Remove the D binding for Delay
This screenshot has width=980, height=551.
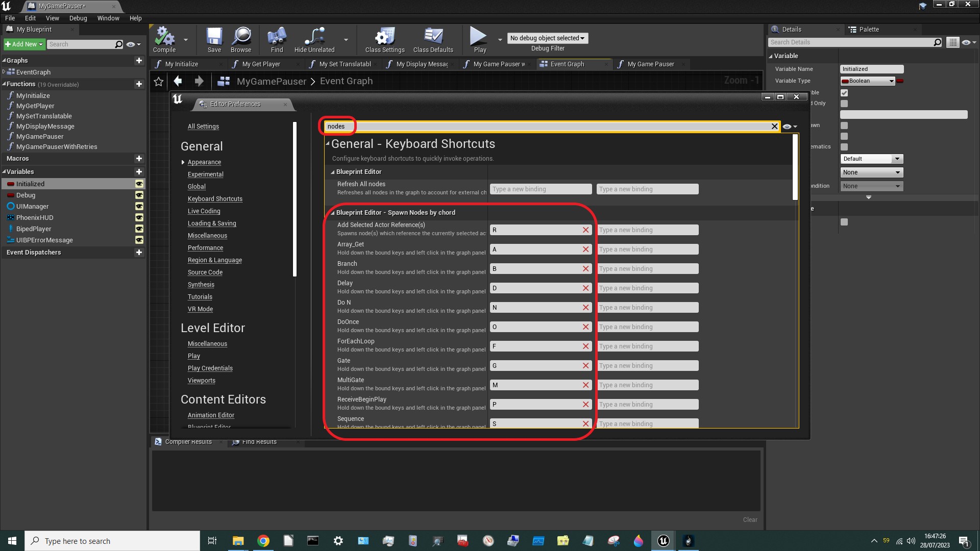pos(586,288)
